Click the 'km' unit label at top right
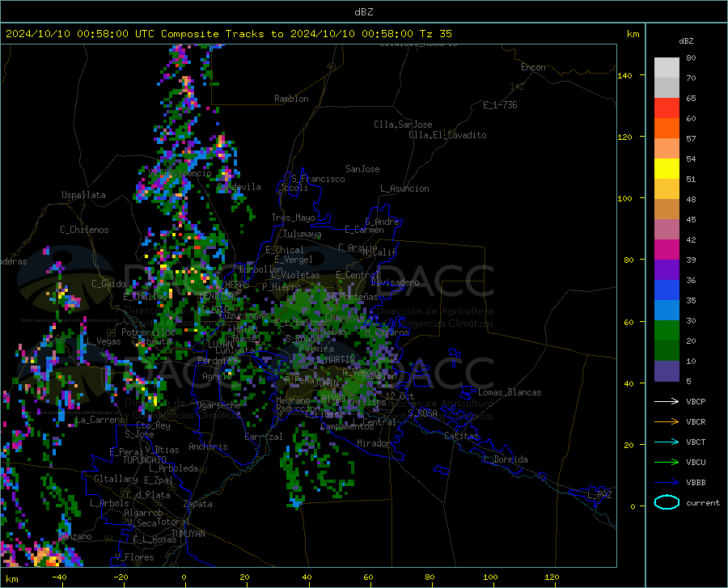This screenshot has height=588, width=728. (633, 34)
